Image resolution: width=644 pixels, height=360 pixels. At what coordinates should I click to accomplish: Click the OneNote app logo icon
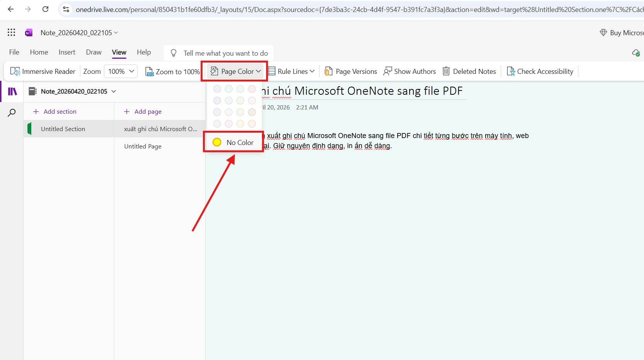click(x=29, y=33)
